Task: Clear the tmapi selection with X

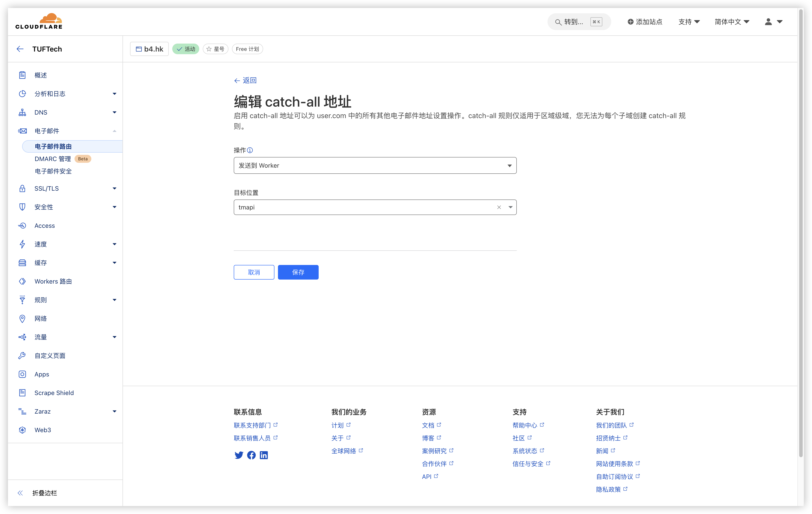Action: [x=499, y=207]
